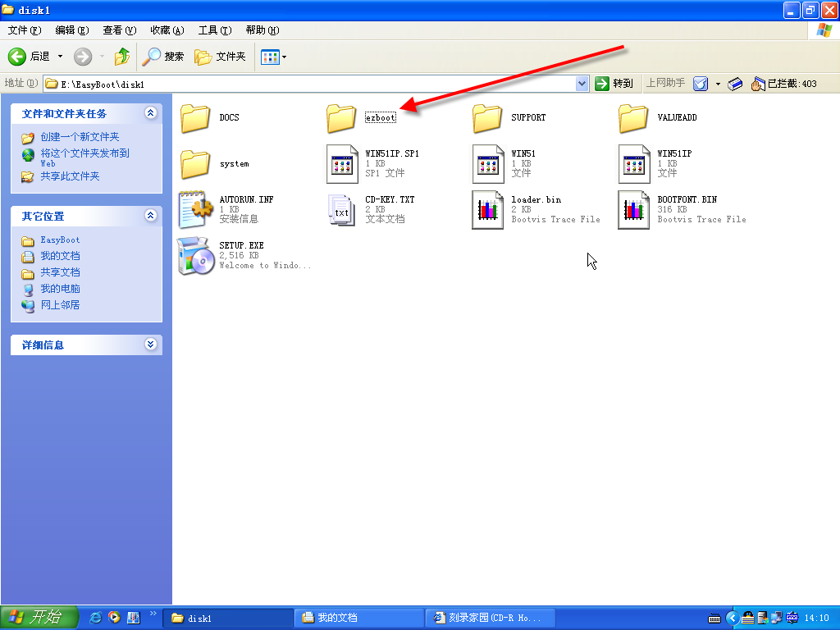Open the 查看(V) menu

coord(120,30)
